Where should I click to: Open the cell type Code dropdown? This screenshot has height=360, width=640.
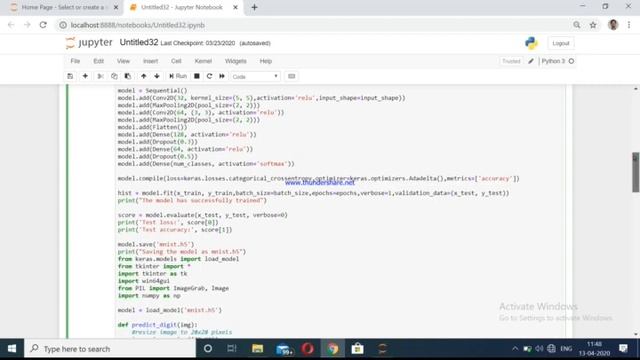click(256, 77)
